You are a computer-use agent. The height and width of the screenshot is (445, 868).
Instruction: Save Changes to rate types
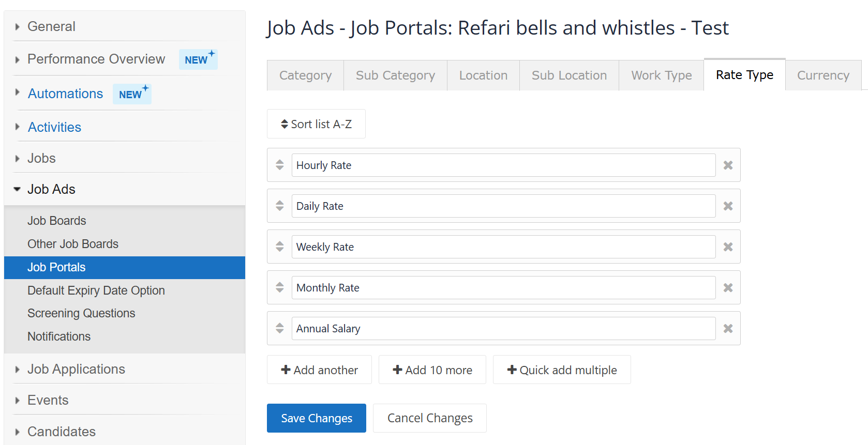(x=317, y=418)
